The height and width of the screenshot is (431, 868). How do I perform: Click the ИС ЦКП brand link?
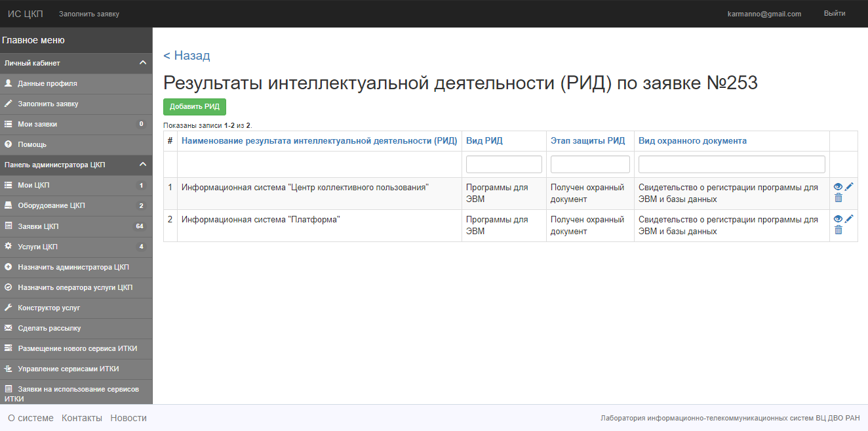[x=25, y=14]
